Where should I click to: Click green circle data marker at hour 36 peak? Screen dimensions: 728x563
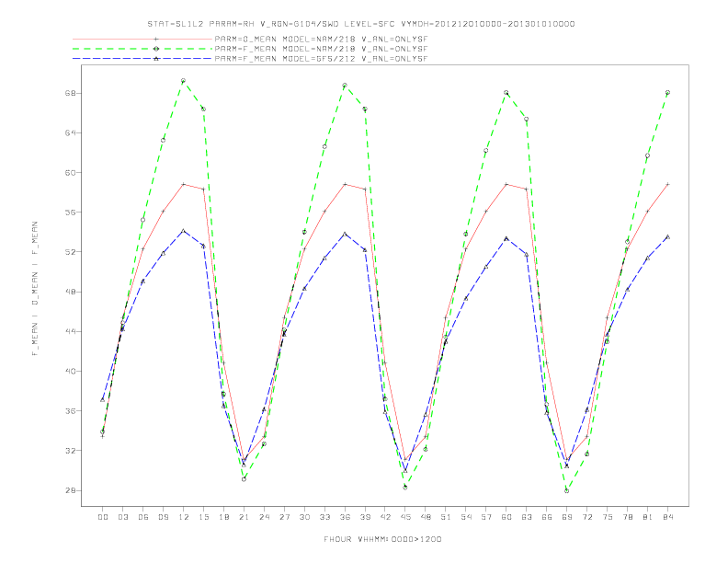[345, 86]
